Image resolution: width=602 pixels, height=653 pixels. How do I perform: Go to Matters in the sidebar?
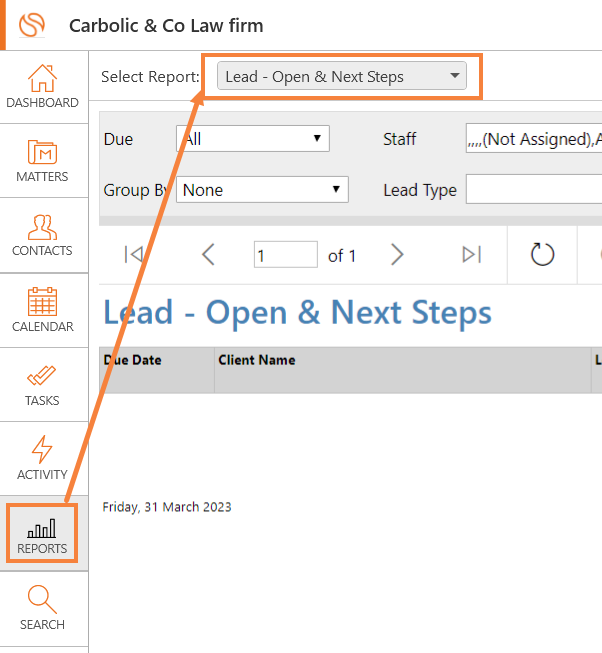tap(42, 161)
